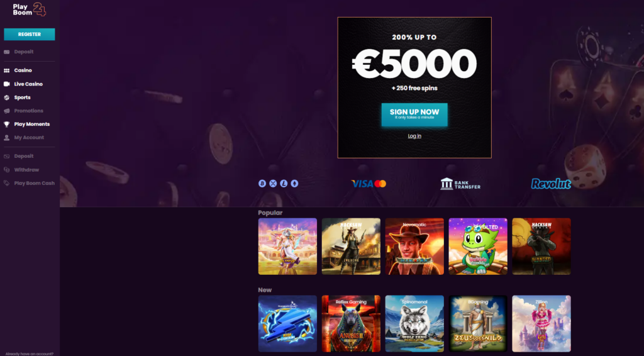This screenshot has width=644, height=356.
Task: Click the SIGN UP NOW button
Action: tap(414, 114)
